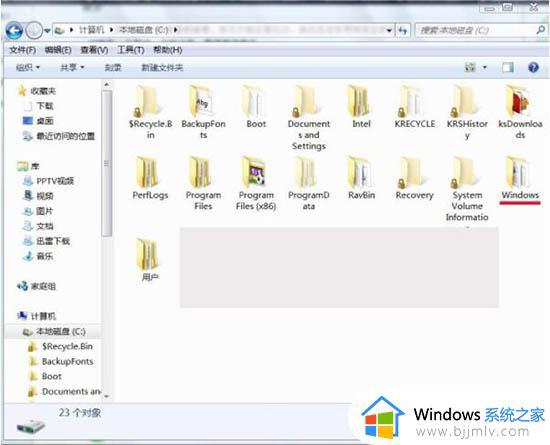Open the 帮助(H) menu
550x445 pixels.
pos(168,50)
